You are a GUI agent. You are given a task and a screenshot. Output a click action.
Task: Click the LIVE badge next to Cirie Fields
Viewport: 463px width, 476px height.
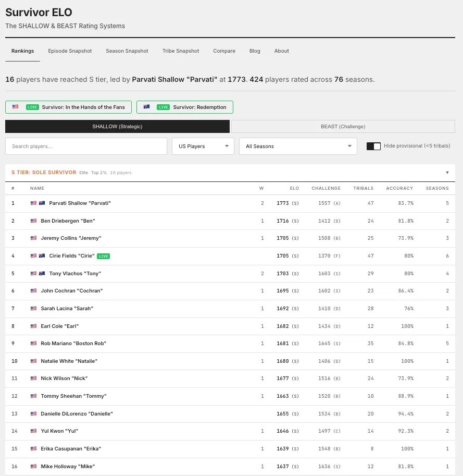pyautogui.click(x=104, y=256)
